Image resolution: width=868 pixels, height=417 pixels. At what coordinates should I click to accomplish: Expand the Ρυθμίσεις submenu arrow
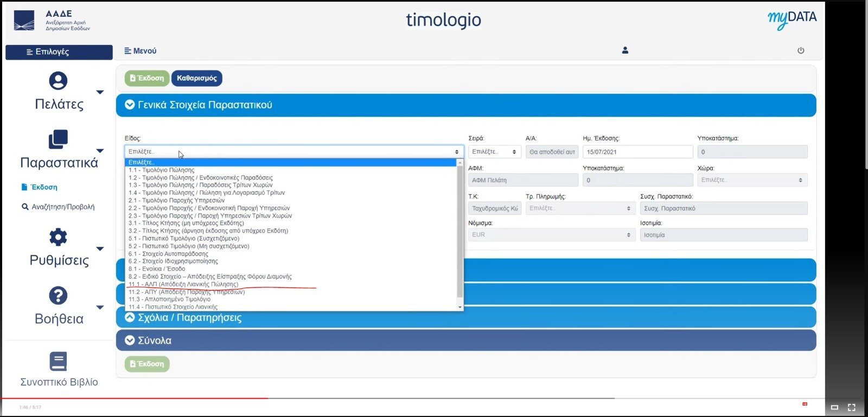[x=100, y=249]
